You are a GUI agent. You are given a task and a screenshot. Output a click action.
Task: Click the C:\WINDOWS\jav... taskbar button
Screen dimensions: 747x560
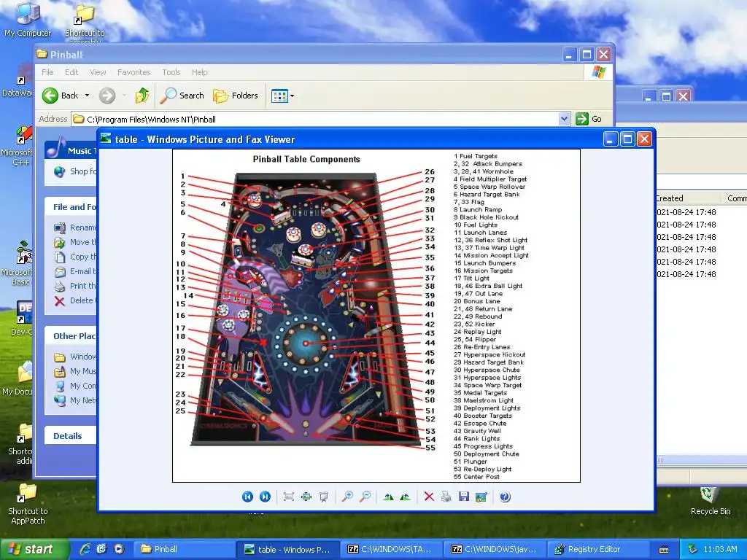(x=494, y=549)
